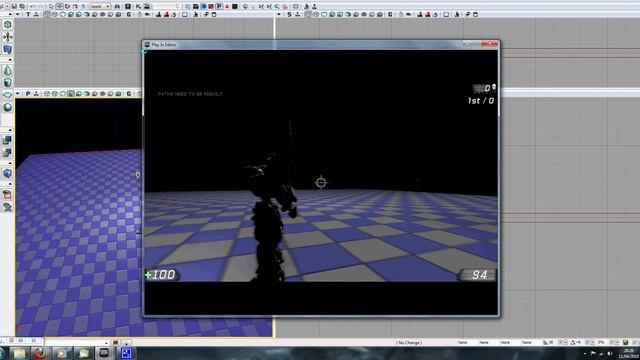The height and width of the screenshot is (360, 640).
Task: Click the '(No Change)' status bar text
Action: click(x=409, y=342)
